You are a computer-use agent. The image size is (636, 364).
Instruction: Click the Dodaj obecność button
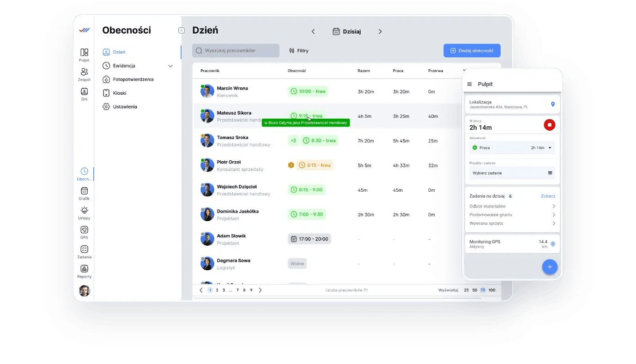(472, 51)
